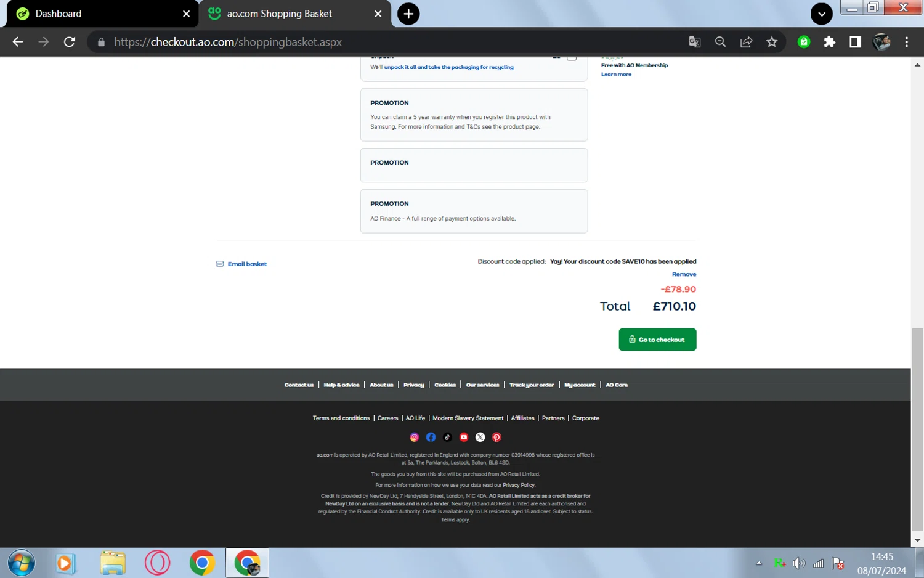Click the page vertical scrollbar thumb
924x578 pixels.
point(917,429)
